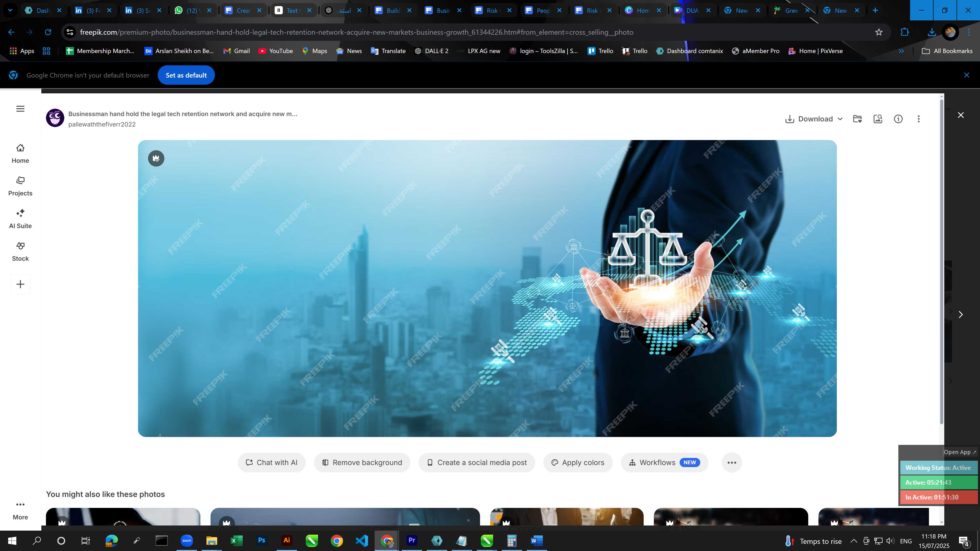
Task: Go to next image with right arrow
Action: click(x=961, y=315)
